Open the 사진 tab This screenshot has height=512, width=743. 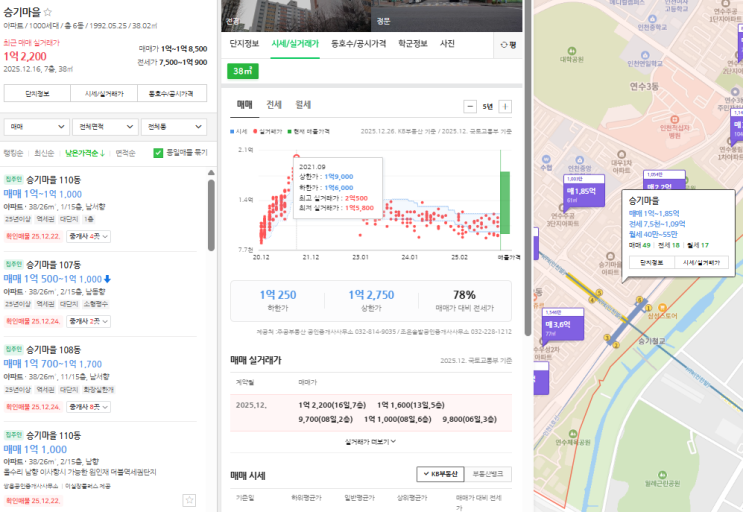447,44
